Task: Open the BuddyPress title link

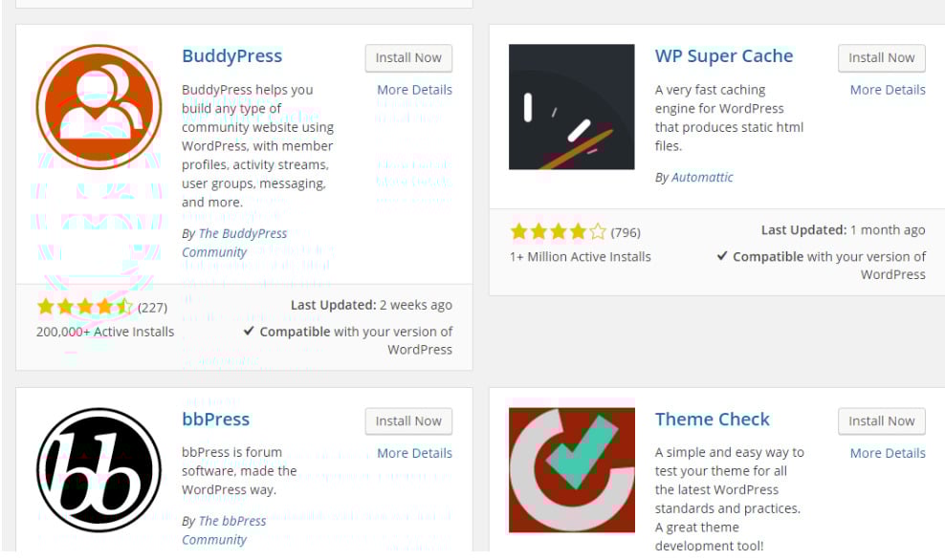Action: click(x=231, y=56)
